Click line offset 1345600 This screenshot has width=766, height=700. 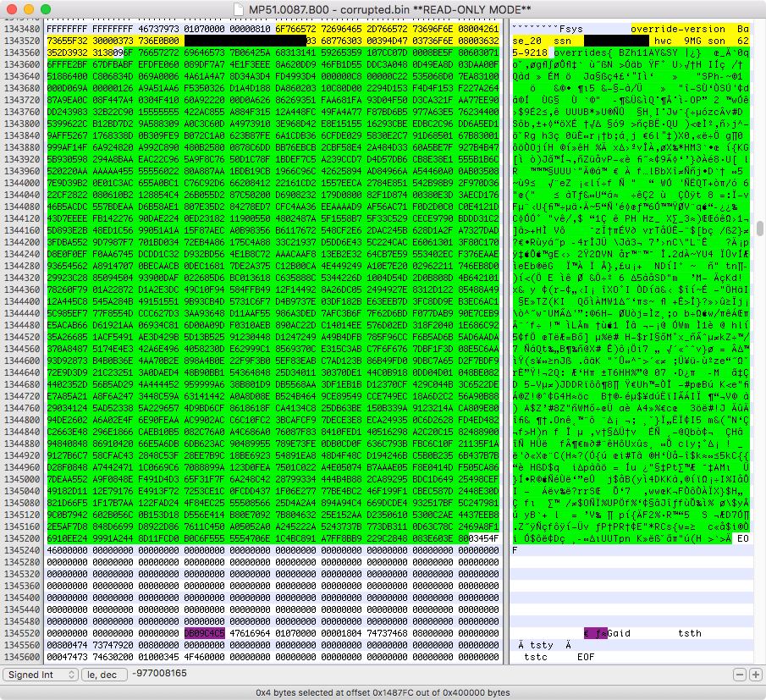pos(22,657)
